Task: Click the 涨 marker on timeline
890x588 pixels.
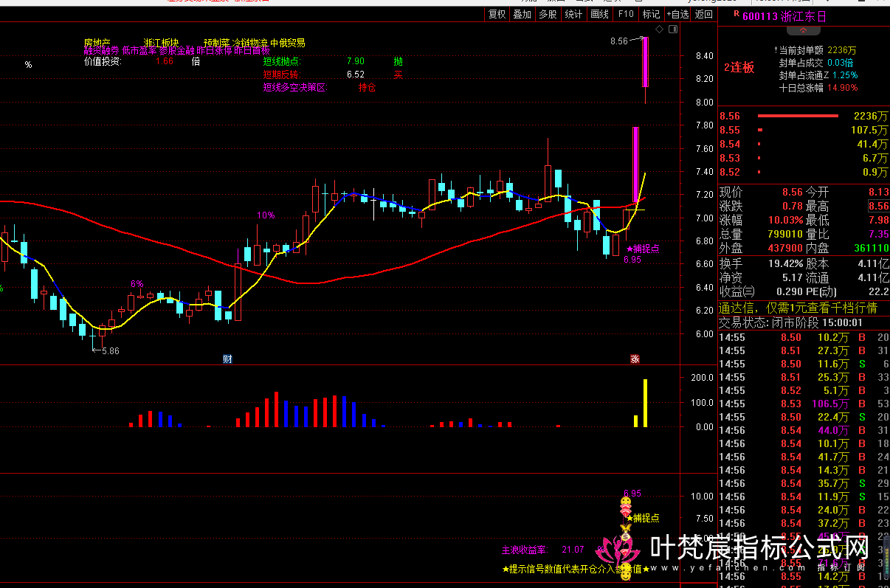Action: (635, 359)
